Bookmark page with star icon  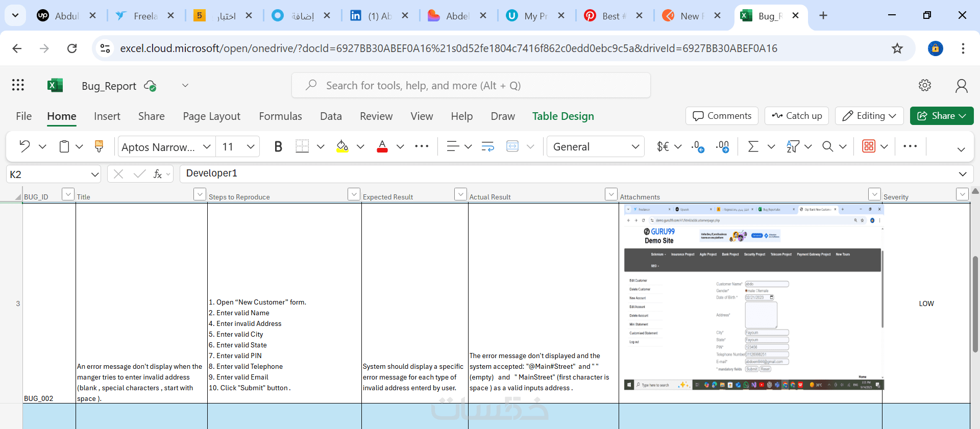tap(897, 48)
